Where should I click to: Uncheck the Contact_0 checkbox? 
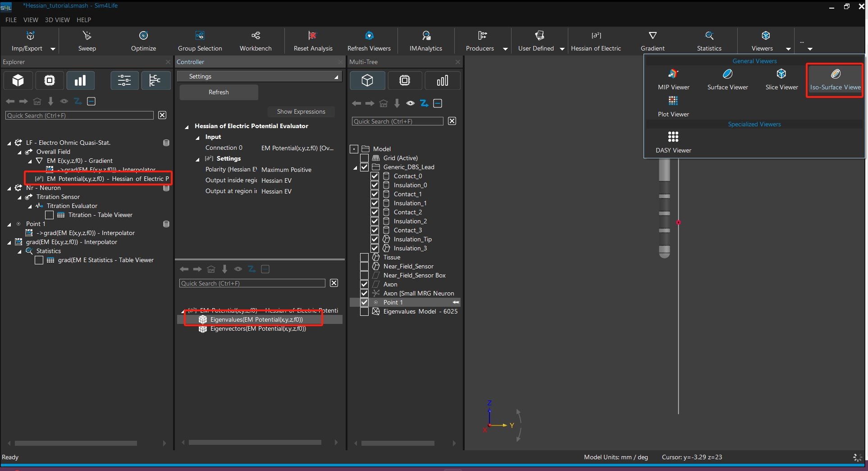pyautogui.click(x=375, y=176)
